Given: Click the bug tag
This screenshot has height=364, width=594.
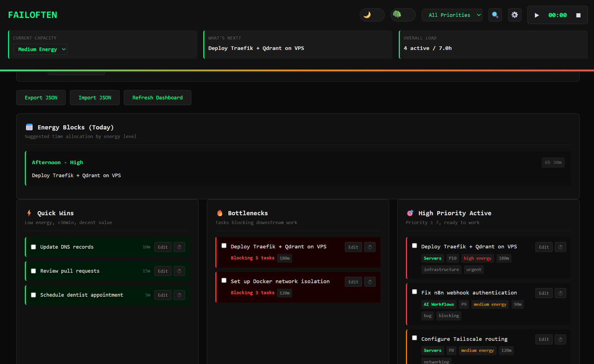Looking at the screenshot, I should coord(428,316).
